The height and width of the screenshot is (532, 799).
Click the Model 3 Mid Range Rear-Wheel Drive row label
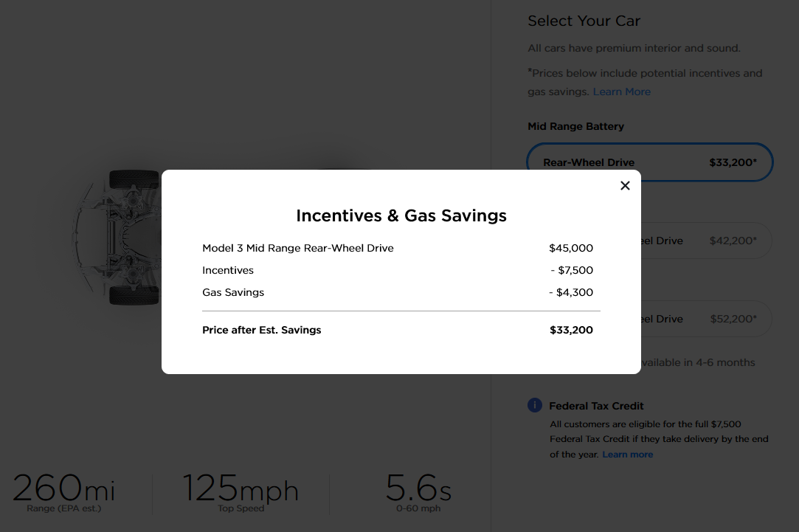click(x=298, y=248)
